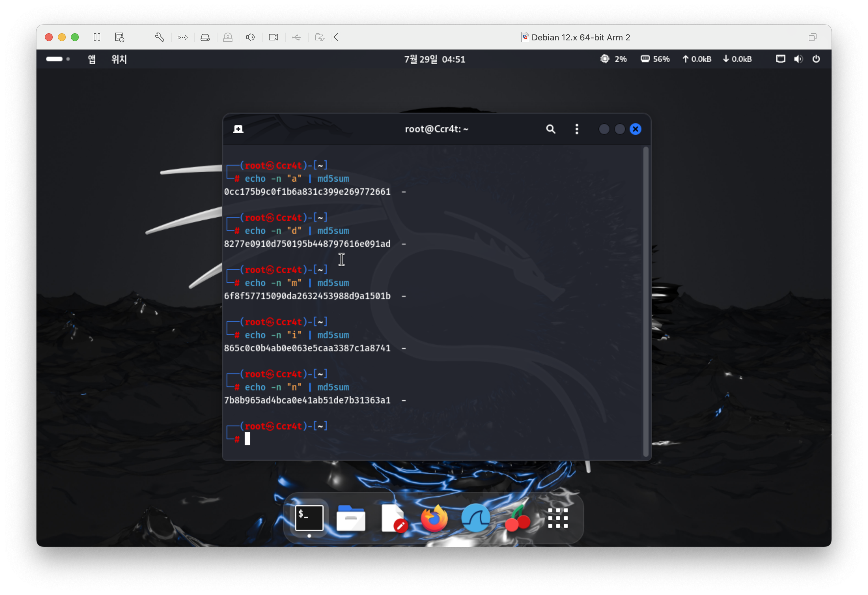Open Files manager from dock
This screenshot has height=595, width=868.
click(351, 518)
